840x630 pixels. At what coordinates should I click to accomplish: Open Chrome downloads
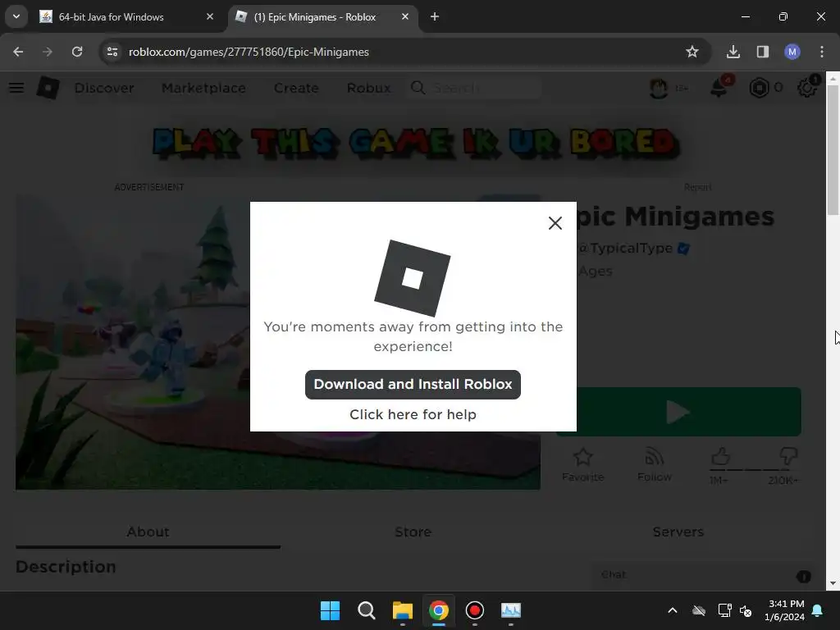tap(733, 52)
